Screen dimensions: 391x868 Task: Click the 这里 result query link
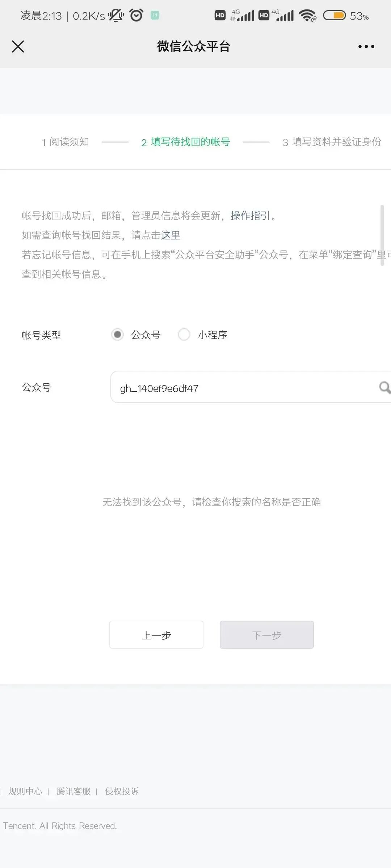pyautogui.click(x=171, y=235)
